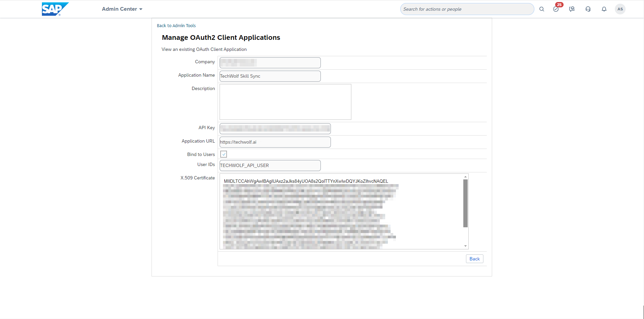Enable the checkbox next to Bind to Users
This screenshot has width=644, height=319.
pos(224,154)
